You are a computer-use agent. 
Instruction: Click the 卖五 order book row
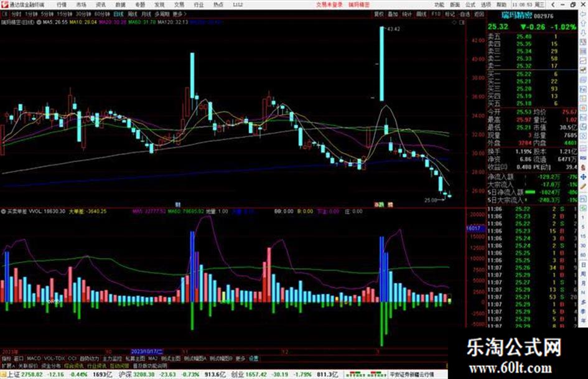[532, 37]
